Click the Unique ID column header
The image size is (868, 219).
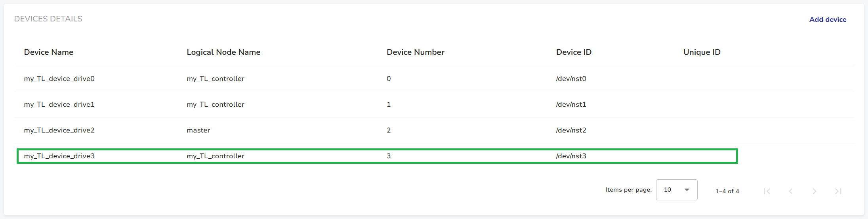[x=702, y=52]
